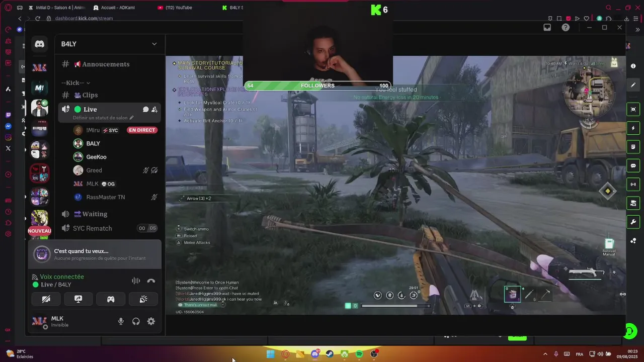Switch to Initial D - Saison 4 browser tab
This screenshot has height=362, width=644.
pos(57,8)
